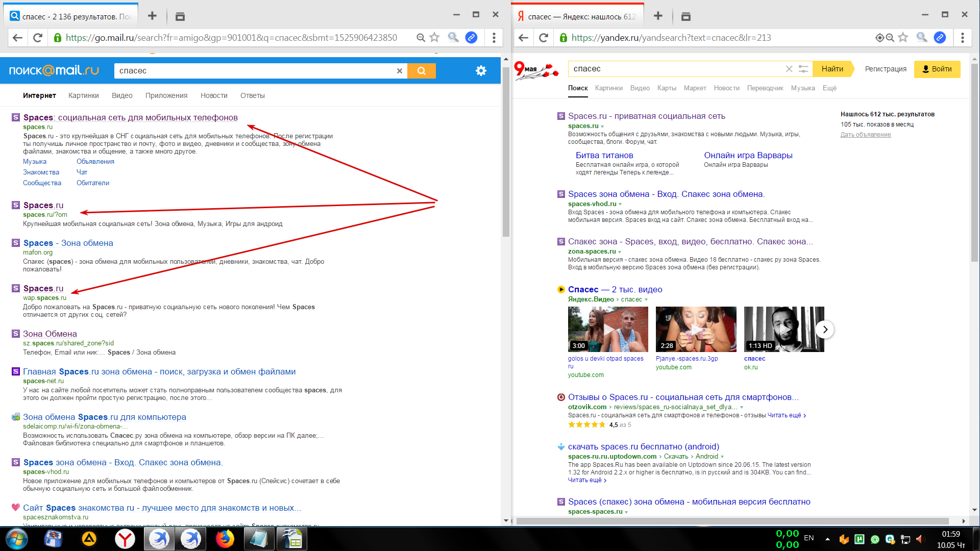This screenshot has height=551, width=980.
Task: Open Mail.ru search settings gear
Action: click(481, 70)
